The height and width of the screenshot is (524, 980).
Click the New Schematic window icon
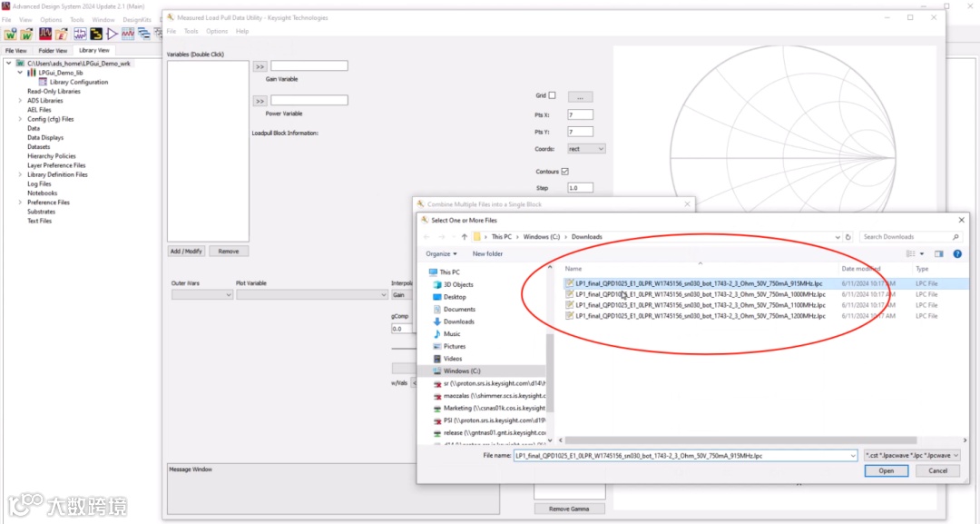80,33
